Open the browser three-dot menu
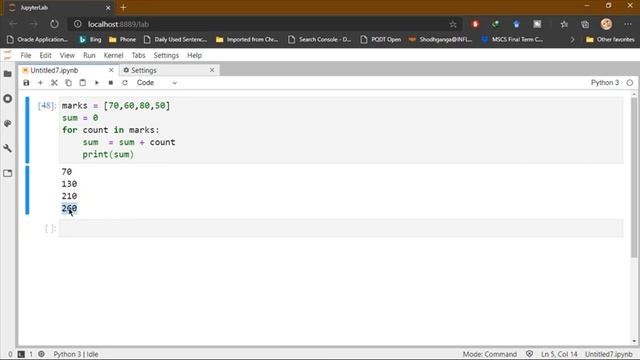Image resolution: width=640 pixels, height=360 pixels. [628, 24]
